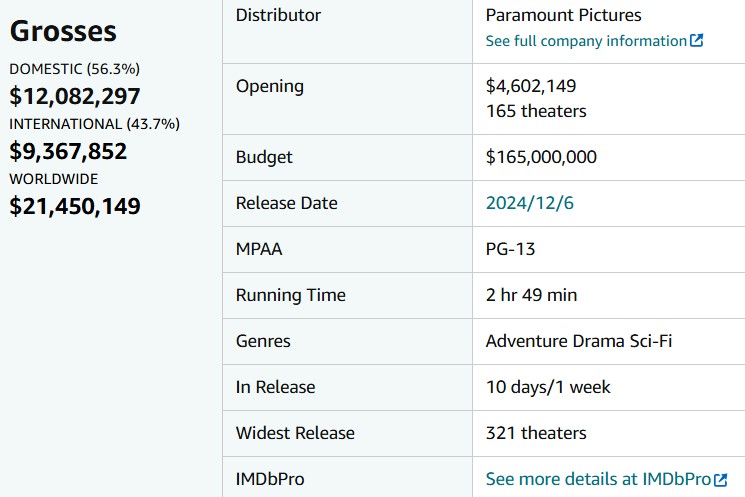Click the DOMESTIC (56.3%) label
745x497 pixels.
[75, 69]
